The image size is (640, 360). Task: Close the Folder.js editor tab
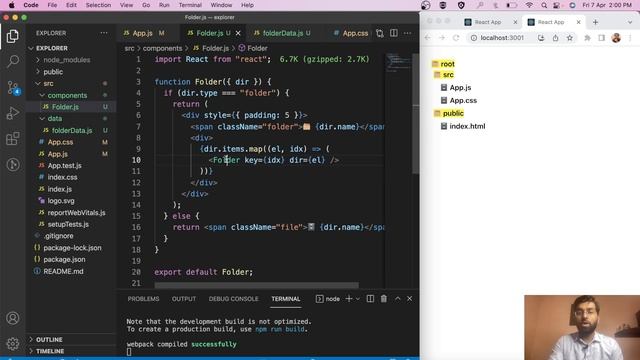(238, 33)
